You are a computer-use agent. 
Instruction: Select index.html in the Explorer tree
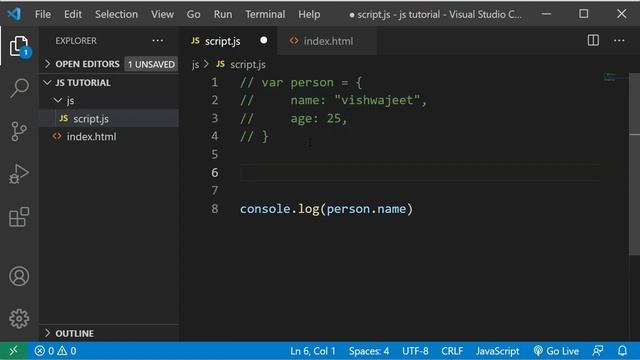[109, 136]
